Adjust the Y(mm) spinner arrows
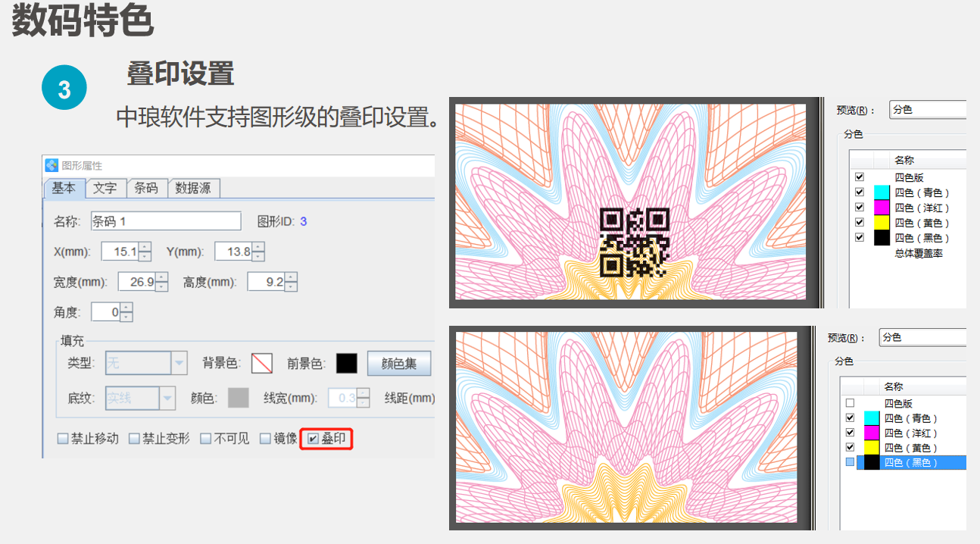 coord(258,252)
